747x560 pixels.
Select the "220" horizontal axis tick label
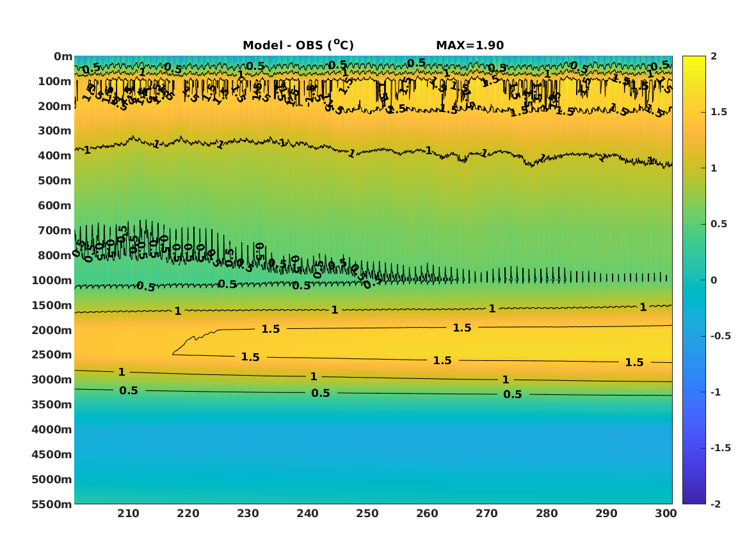coord(188,513)
